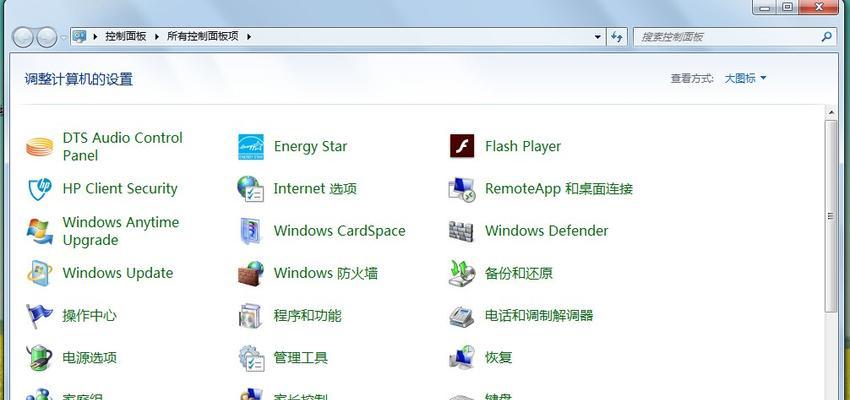850x400 pixels.
Task: Select 控制面板 in the breadcrumb path
Action: coord(126,37)
